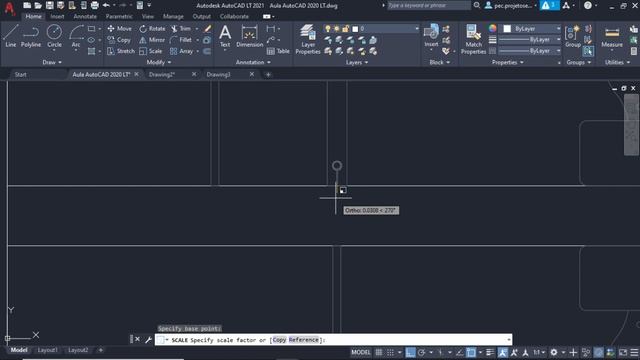Toggle layer on/off lightbulb icon
Screen dimensions: 640x360
(x=327, y=29)
